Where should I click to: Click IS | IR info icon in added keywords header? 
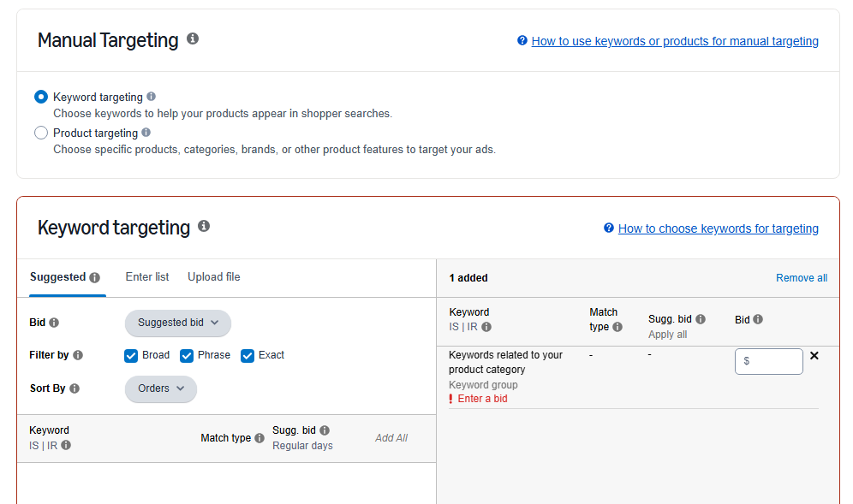tap(486, 327)
